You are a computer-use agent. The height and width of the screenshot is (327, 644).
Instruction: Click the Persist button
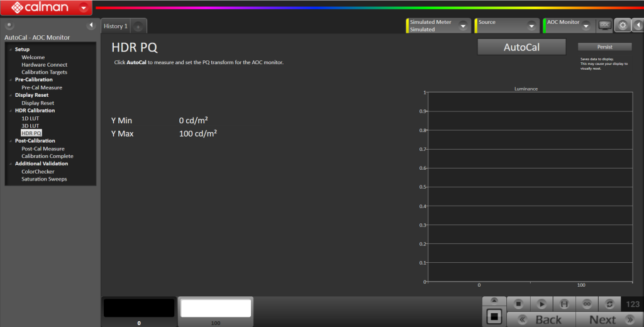[604, 47]
